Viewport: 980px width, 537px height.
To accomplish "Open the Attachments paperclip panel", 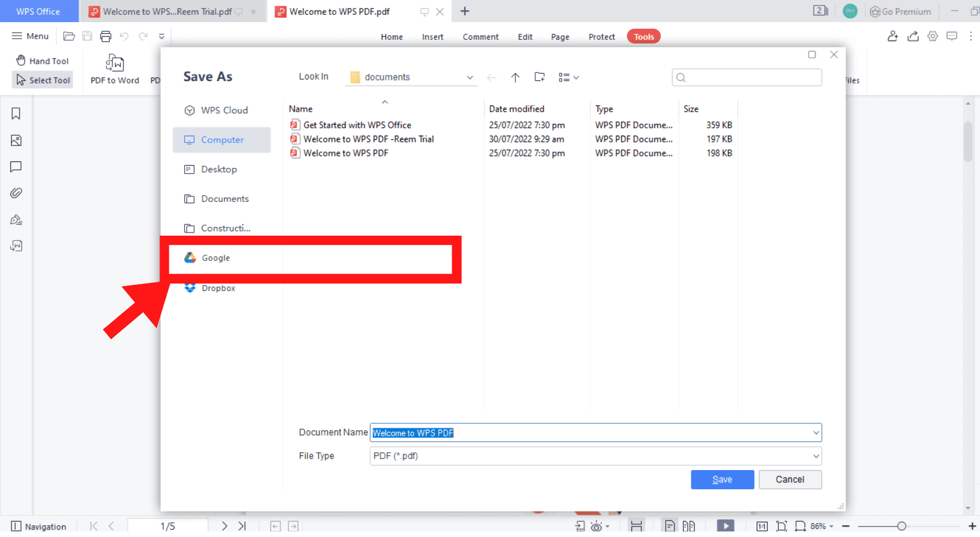I will [16, 193].
